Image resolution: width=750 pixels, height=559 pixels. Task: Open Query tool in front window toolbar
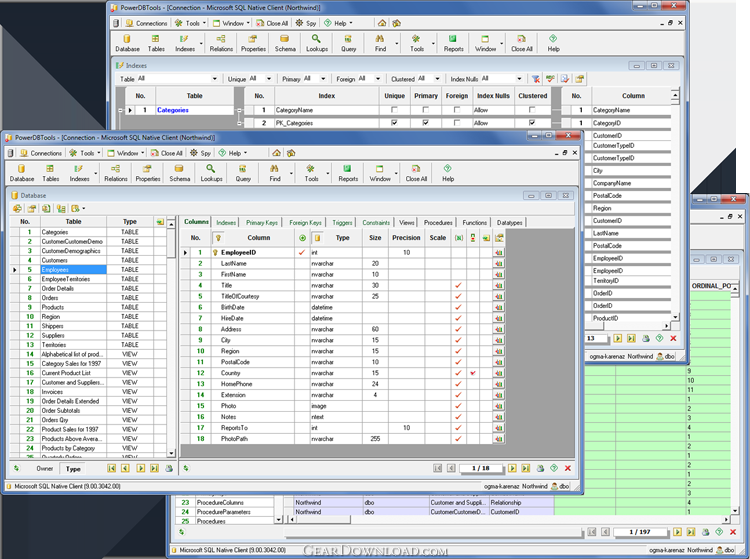click(243, 173)
